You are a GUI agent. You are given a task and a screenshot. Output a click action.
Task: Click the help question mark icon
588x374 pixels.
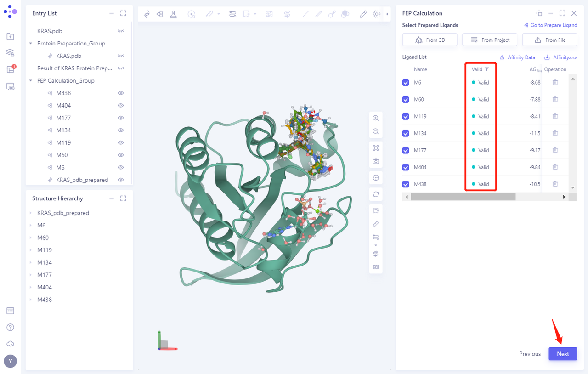pyautogui.click(x=11, y=327)
